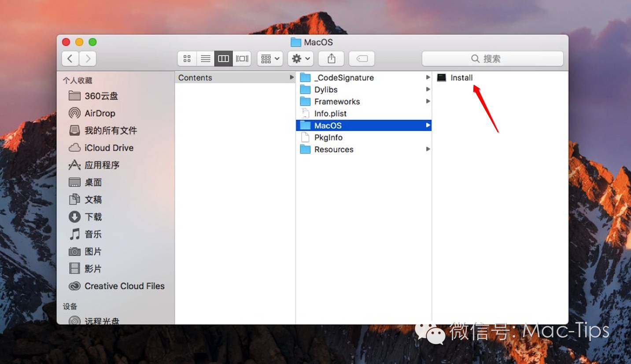The width and height of the screenshot is (631, 364).
Task: Select the Info.plist file
Action: pyautogui.click(x=330, y=114)
